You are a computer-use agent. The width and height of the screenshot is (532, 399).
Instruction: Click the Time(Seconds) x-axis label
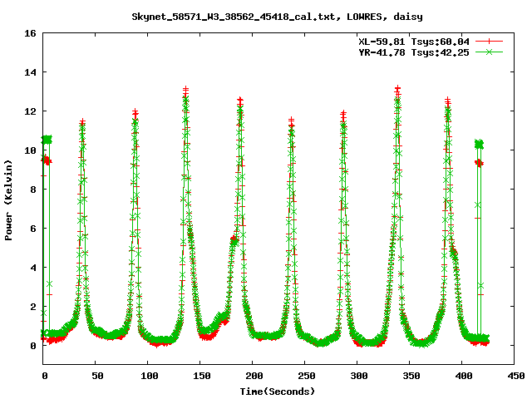click(278, 390)
